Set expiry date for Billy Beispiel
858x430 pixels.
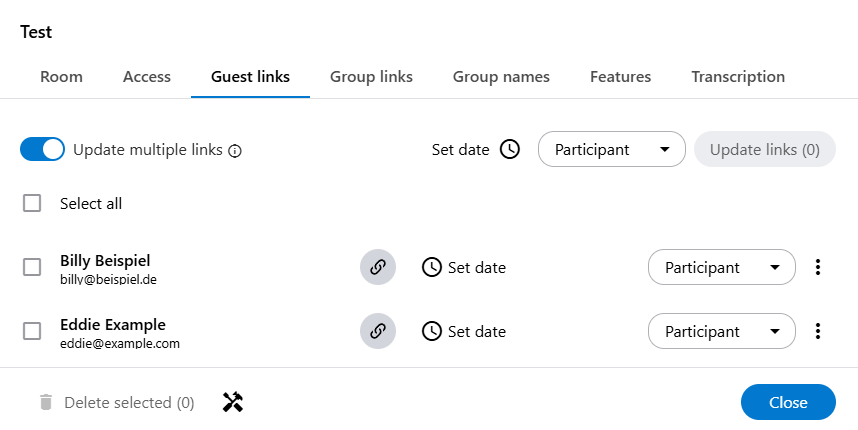(x=464, y=267)
